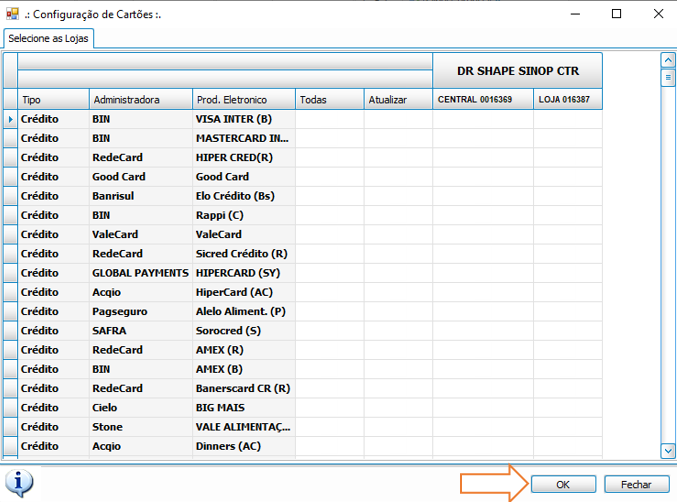Viewport: 681px width, 502px height.
Task: Click the Good Card product cell
Action: (244, 177)
